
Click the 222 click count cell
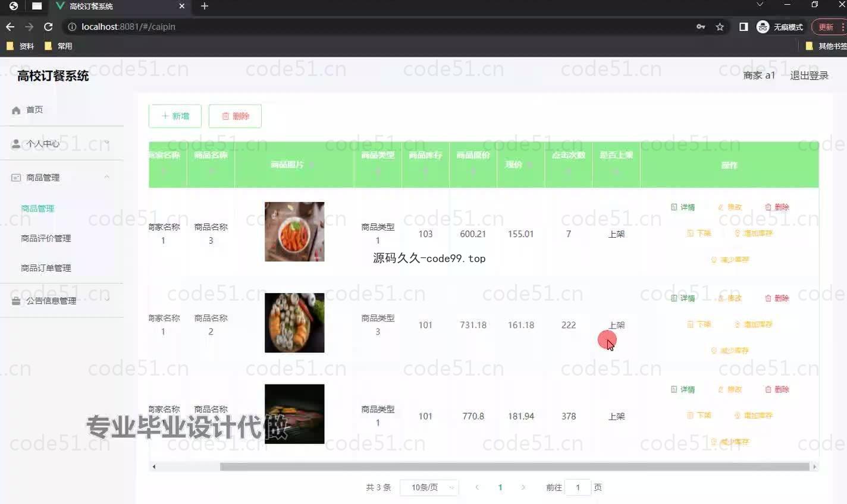click(x=569, y=325)
